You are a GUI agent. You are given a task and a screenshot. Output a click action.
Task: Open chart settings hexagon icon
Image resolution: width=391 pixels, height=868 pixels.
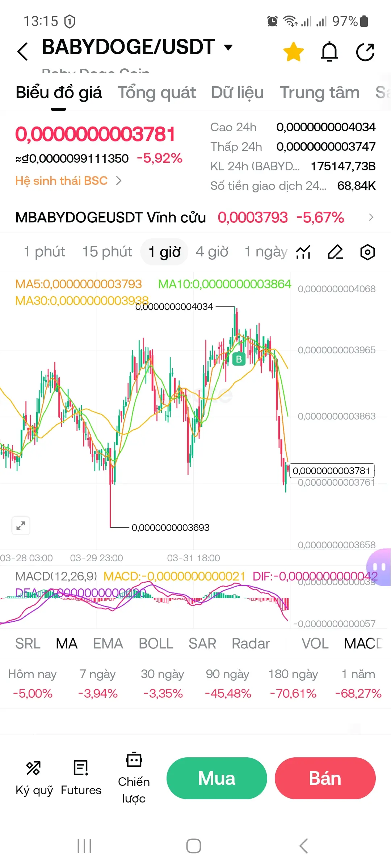[x=367, y=252]
